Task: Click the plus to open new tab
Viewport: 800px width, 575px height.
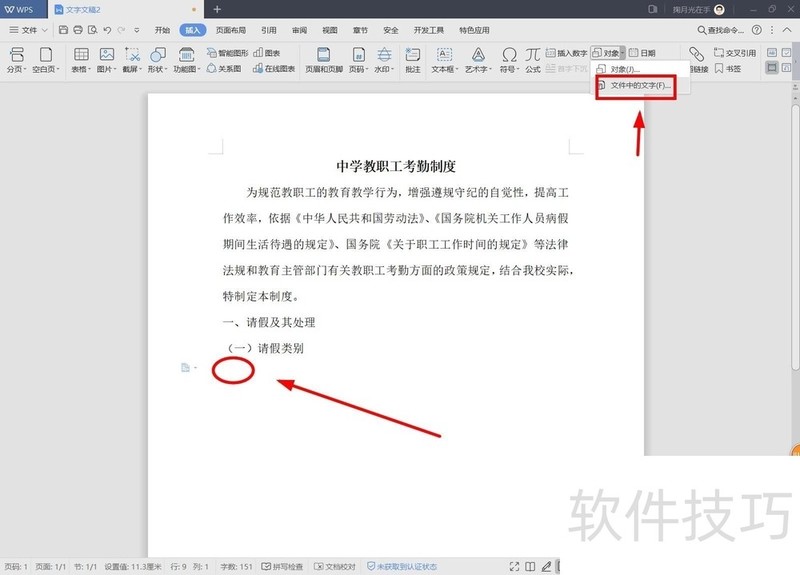Action: pyautogui.click(x=217, y=9)
